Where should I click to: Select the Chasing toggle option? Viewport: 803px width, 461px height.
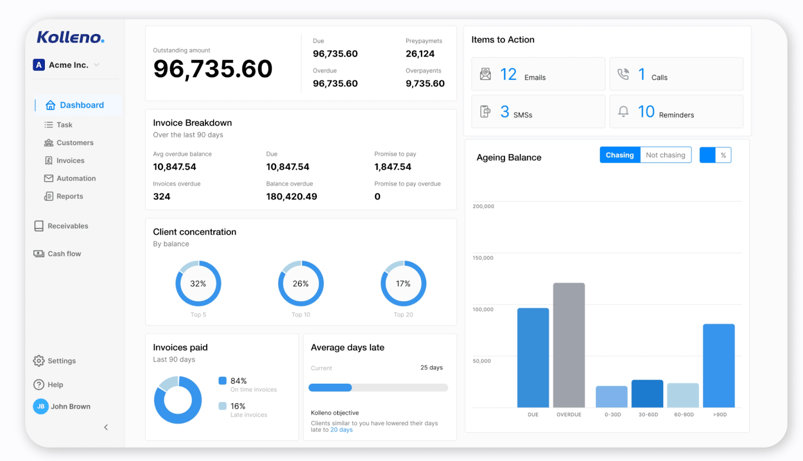click(619, 155)
